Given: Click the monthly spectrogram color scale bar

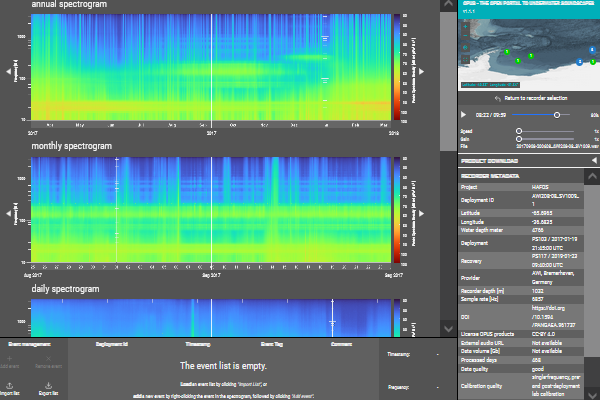Looking at the screenshot, I should pyautogui.click(x=397, y=210).
